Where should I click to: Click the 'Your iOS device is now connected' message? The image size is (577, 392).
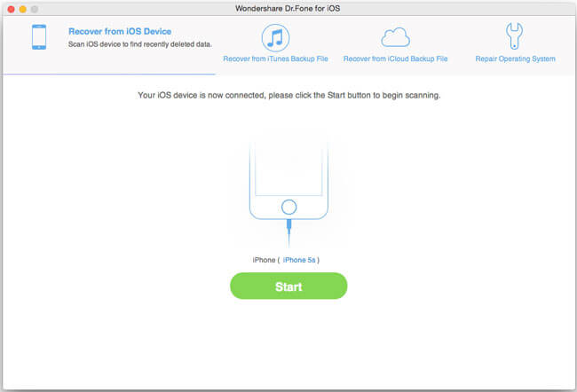pos(288,95)
